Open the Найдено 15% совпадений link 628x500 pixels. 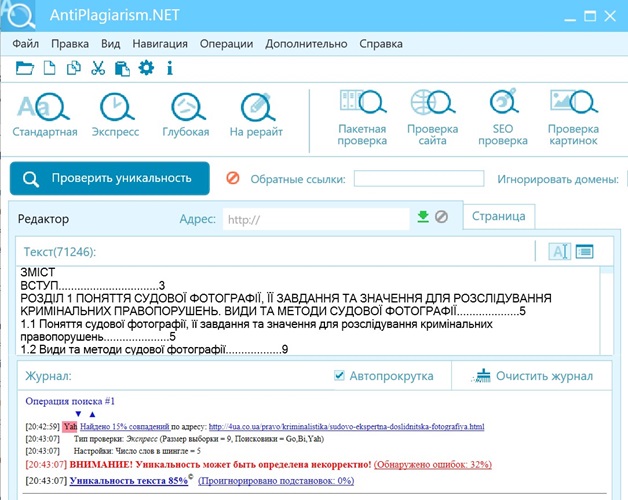point(125,426)
